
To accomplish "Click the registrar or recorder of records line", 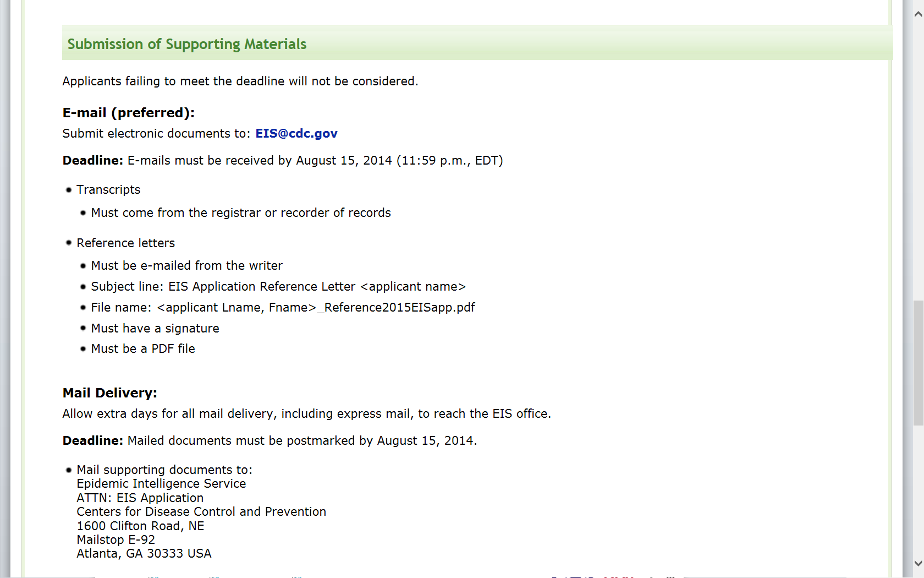I will (241, 213).
